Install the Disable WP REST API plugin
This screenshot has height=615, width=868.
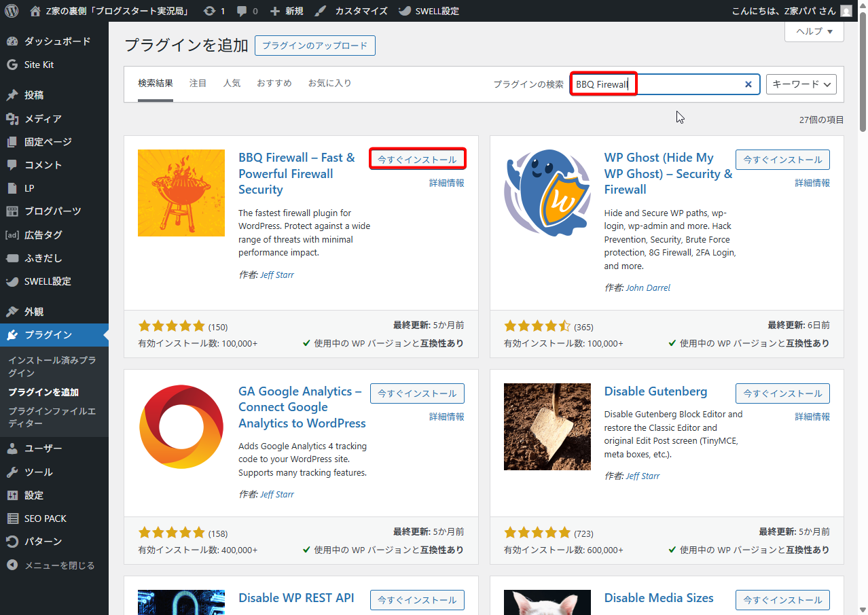pos(418,600)
